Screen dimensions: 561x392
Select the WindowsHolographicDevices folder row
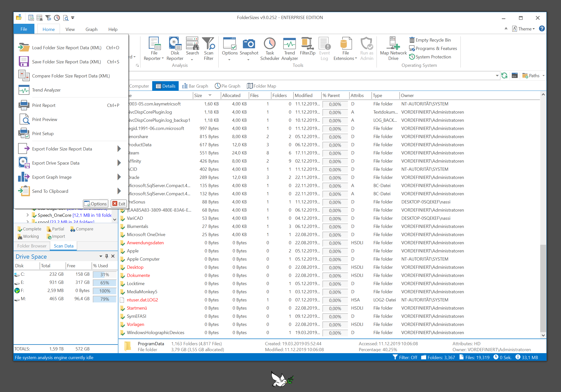click(329, 333)
